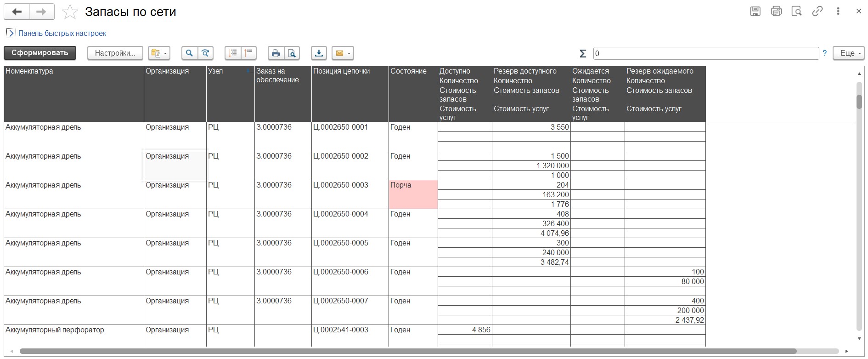The height and width of the screenshot is (359, 868).
Task: Add page to favorites with star icon
Action: pyautogui.click(x=70, y=12)
